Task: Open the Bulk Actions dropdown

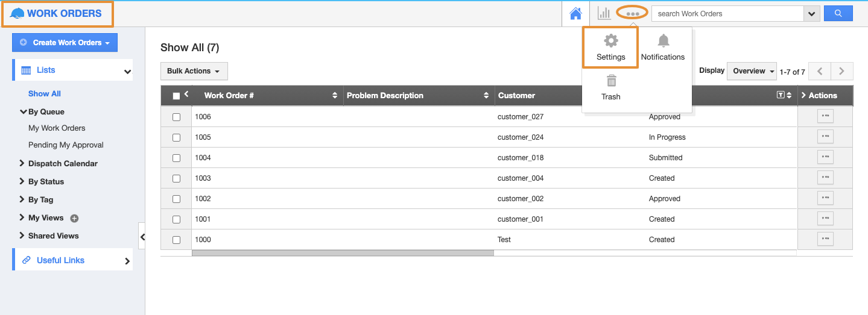Action: pos(194,71)
